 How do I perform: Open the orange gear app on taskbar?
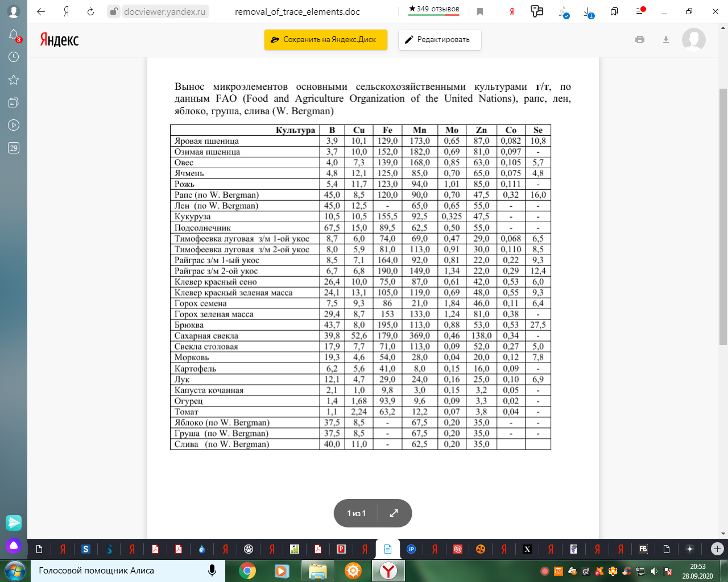click(353, 571)
